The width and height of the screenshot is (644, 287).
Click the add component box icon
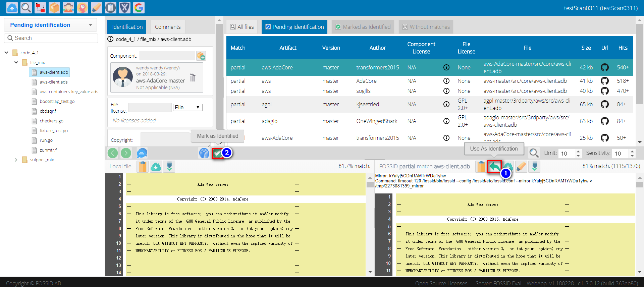click(201, 56)
